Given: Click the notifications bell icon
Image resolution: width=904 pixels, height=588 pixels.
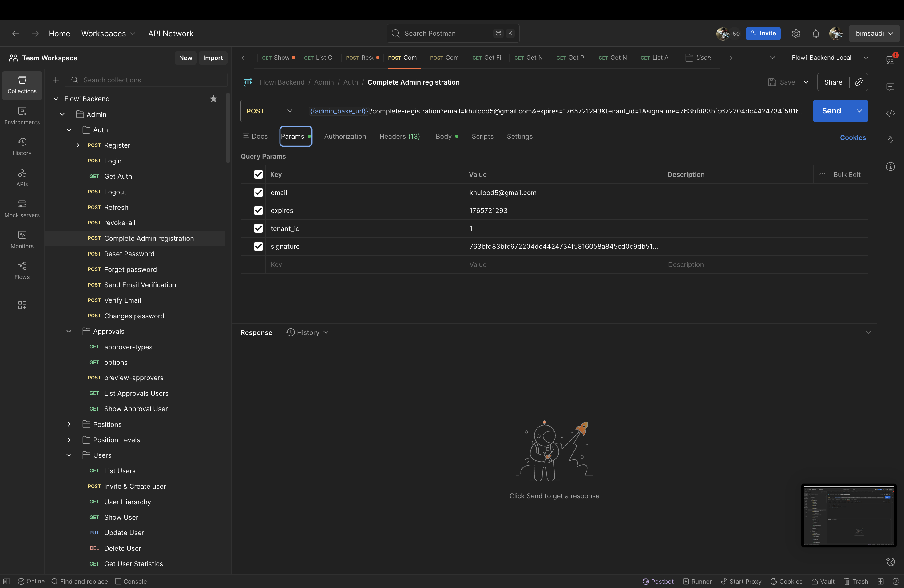Looking at the screenshot, I should click(x=815, y=34).
